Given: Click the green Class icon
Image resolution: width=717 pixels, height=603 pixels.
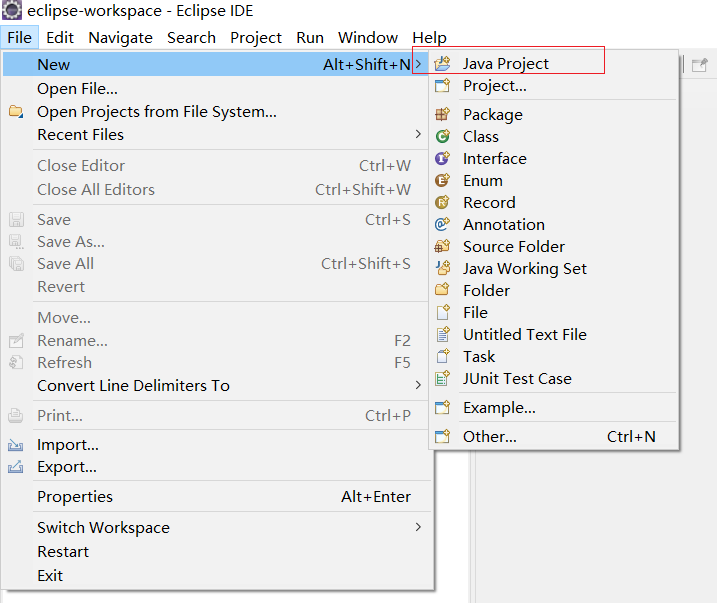Looking at the screenshot, I should (443, 136).
